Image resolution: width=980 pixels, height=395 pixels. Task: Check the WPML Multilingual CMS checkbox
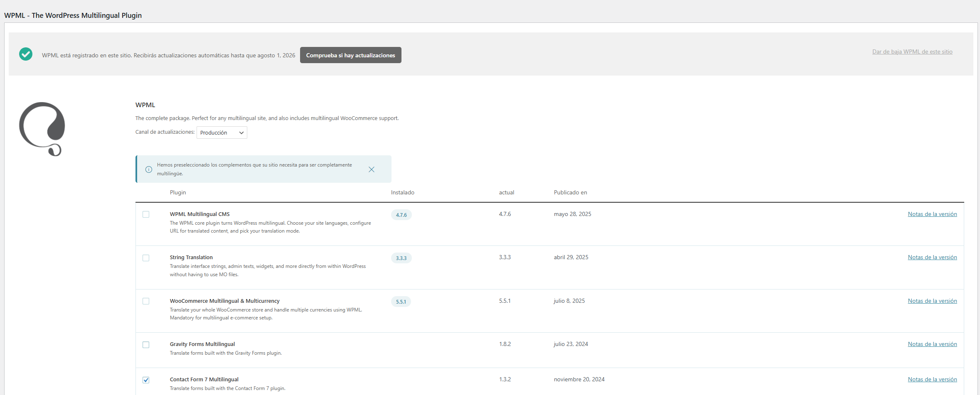point(146,214)
